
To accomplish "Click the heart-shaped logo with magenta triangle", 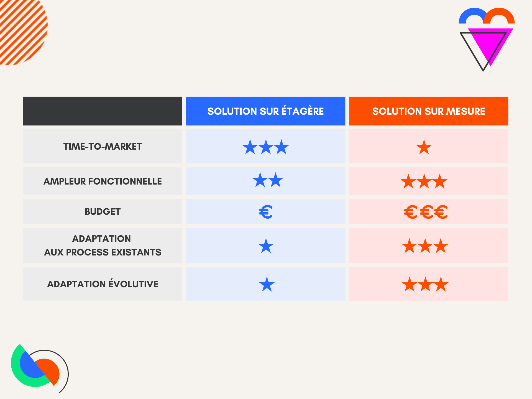I will point(487,39).
